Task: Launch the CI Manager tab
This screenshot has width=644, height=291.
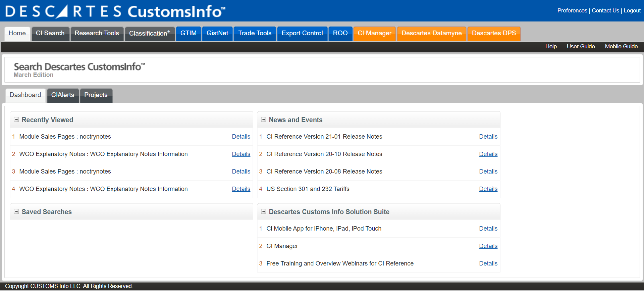Action: 375,33
